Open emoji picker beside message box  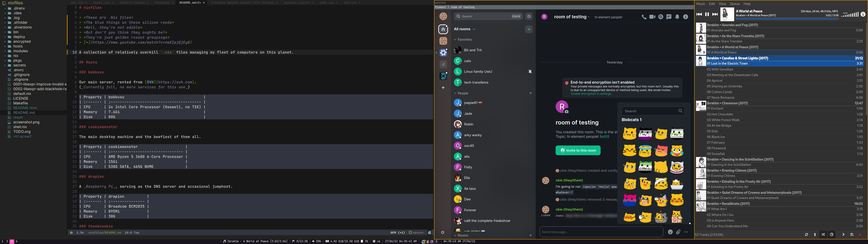click(x=670, y=232)
